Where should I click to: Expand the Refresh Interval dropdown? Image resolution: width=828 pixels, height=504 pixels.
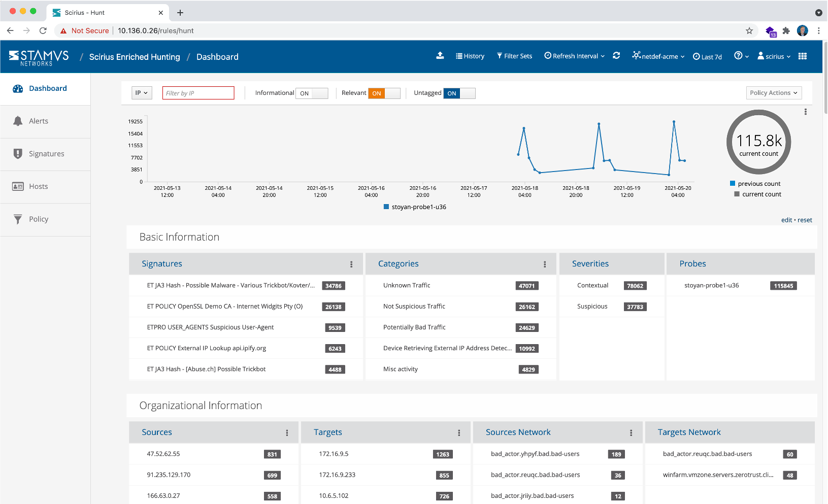pos(575,56)
